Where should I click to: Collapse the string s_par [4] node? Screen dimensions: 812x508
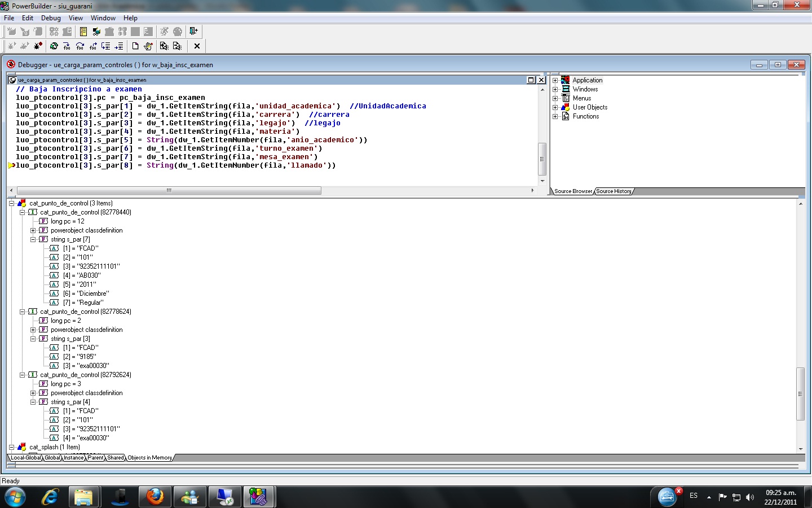(33, 402)
